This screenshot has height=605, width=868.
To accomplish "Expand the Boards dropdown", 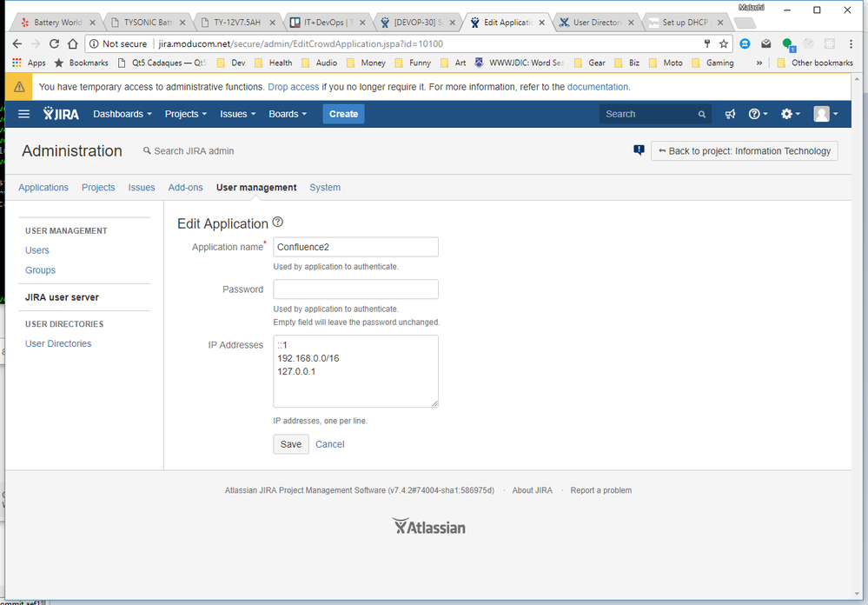I will point(288,114).
